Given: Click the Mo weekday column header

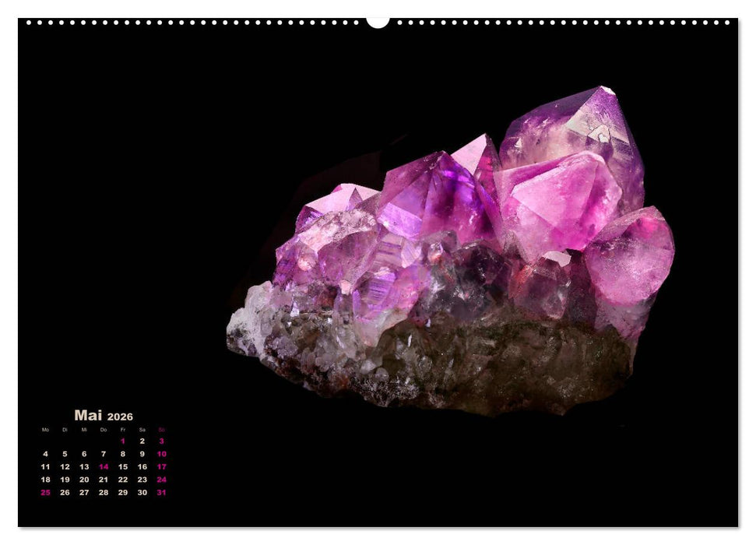Looking at the screenshot, I should 45,429.
